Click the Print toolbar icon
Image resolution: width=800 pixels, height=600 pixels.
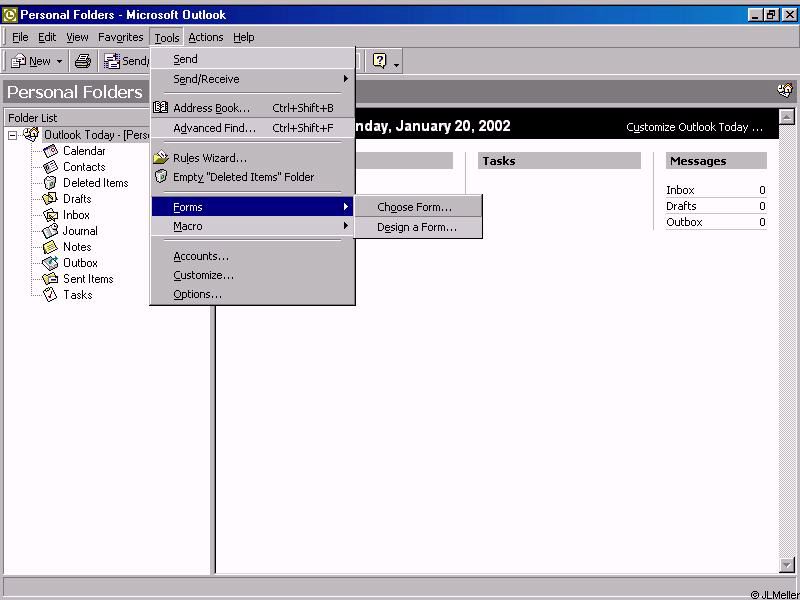click(83, 61)
